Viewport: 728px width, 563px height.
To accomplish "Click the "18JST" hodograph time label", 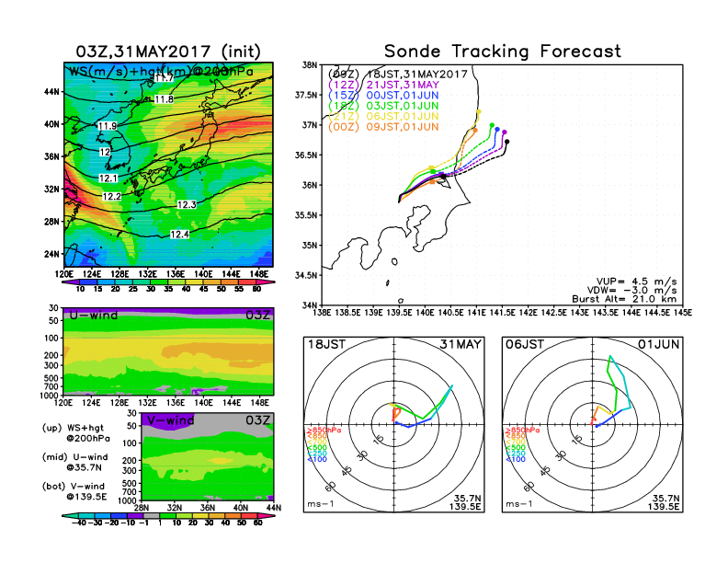I will tap(327, 345).
